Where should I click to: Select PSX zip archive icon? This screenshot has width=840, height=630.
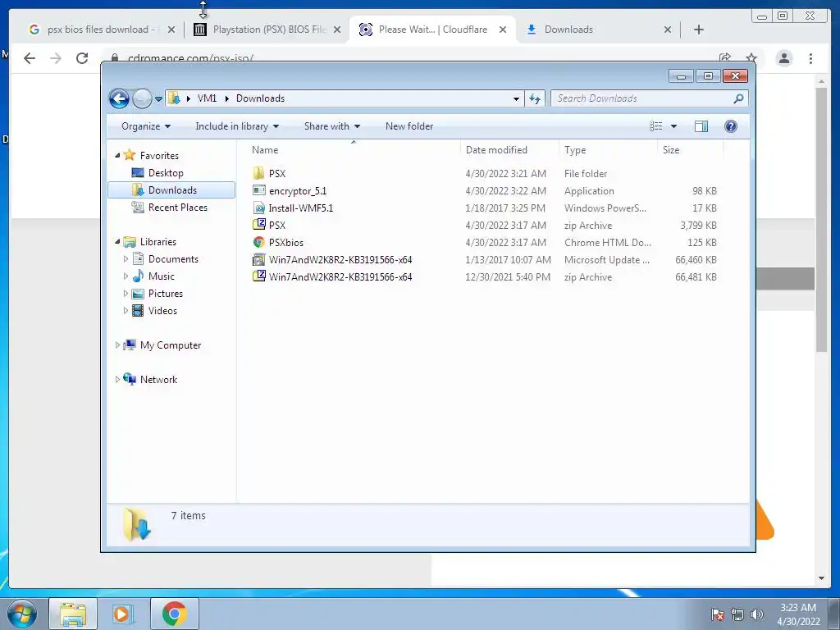[258, 225]
